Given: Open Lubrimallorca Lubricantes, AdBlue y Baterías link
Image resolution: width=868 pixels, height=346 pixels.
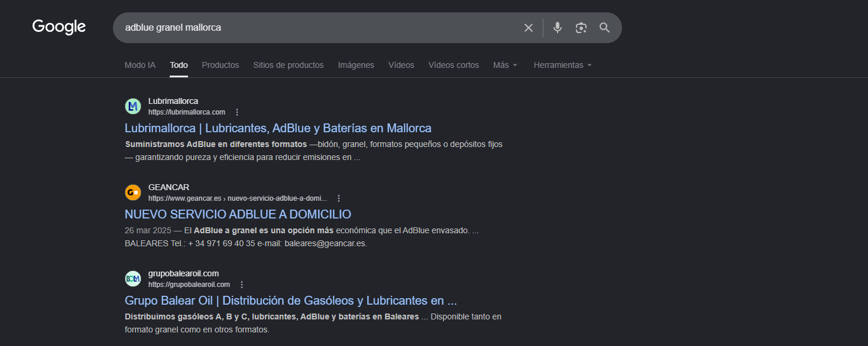Looking at the screenshot, I should click(x=278, y=128).
